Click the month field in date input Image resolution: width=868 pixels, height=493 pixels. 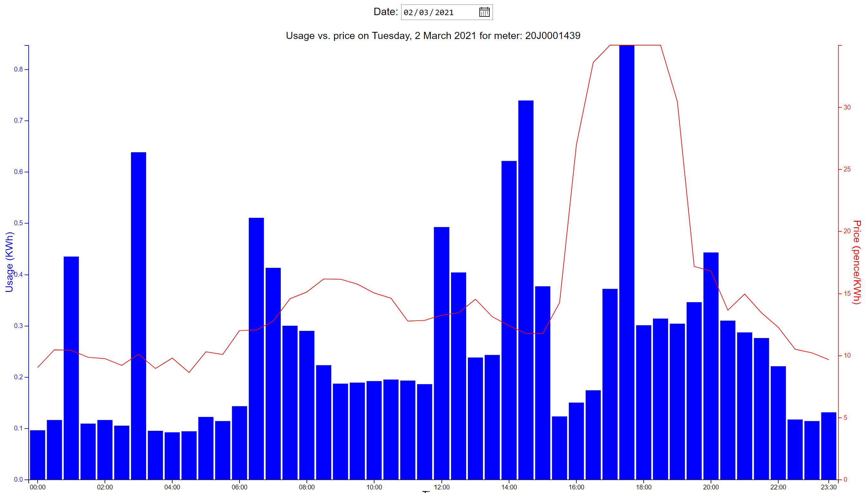(423, 13)
